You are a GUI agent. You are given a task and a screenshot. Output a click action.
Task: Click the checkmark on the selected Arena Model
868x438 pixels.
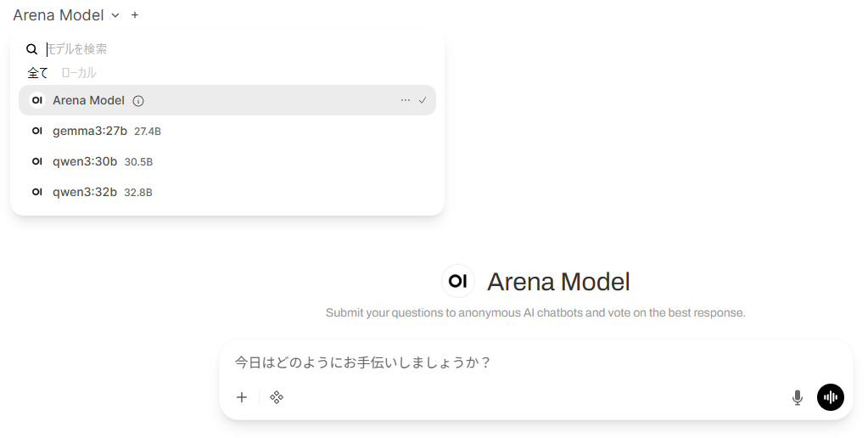(423, 100)
